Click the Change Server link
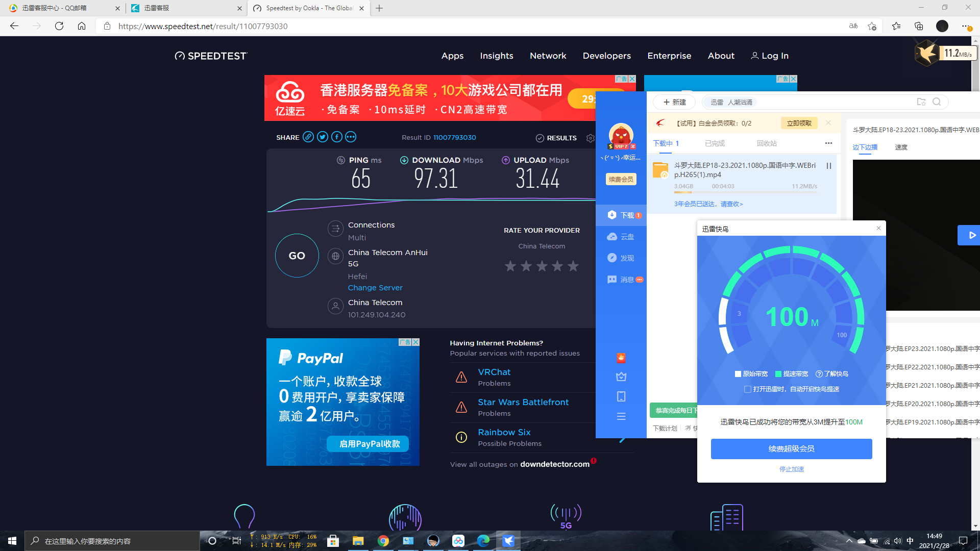 [375, 288]
